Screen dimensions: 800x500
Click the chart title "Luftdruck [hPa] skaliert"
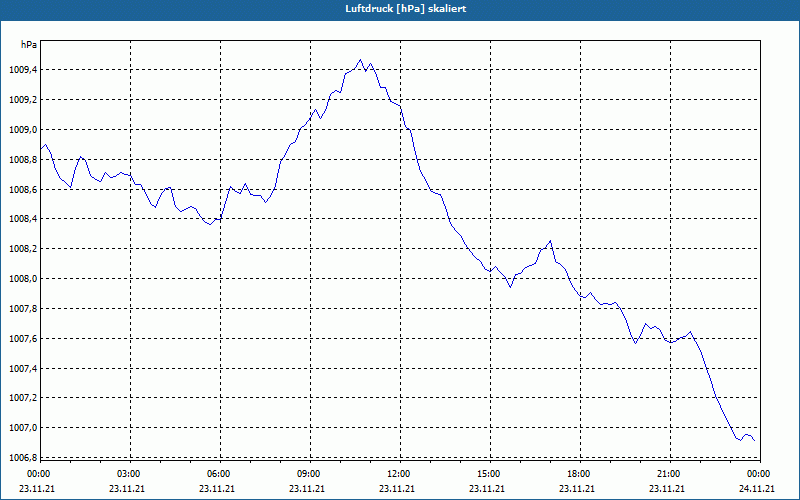[x=405, y=9]
